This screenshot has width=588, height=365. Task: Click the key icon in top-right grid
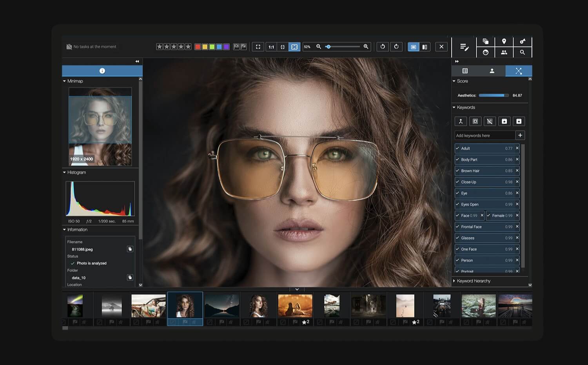(x=523, y=41)
